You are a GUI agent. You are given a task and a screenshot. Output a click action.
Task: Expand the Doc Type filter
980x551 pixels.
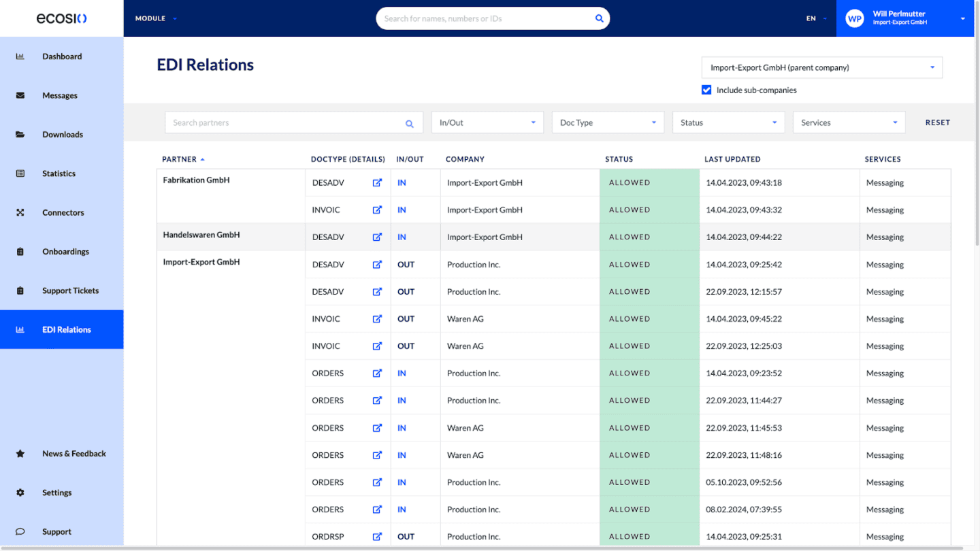(608, 122)
